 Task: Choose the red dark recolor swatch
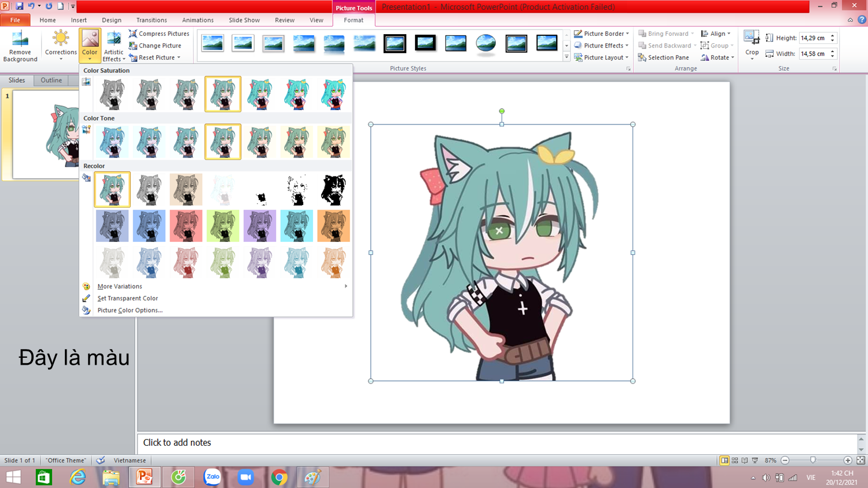[x=186, y=226]
